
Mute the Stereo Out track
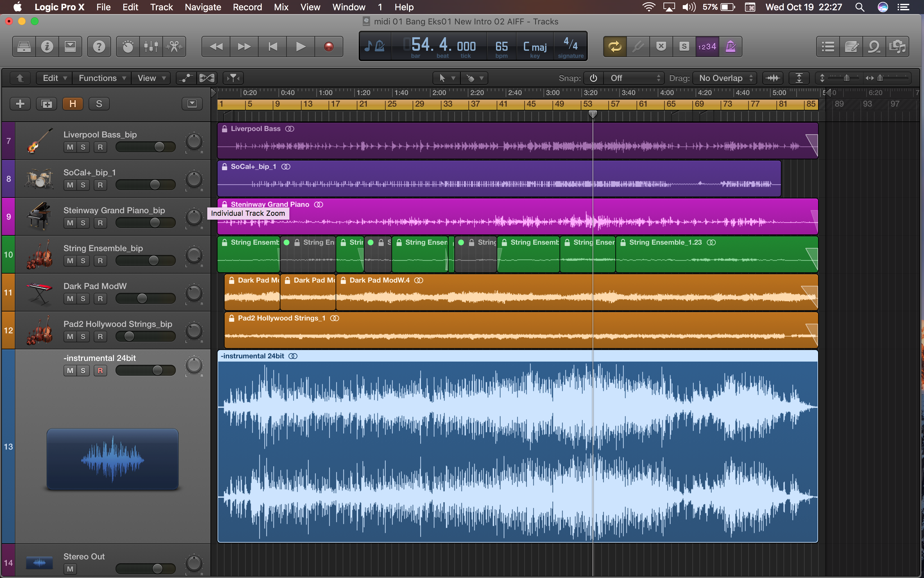(70, 569)
